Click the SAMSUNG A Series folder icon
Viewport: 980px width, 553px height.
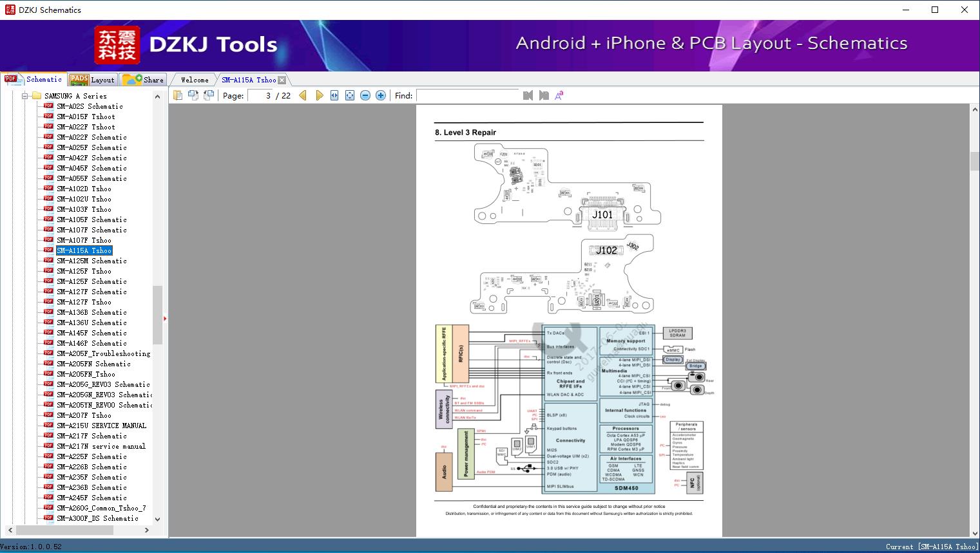(x=37, y=96)
